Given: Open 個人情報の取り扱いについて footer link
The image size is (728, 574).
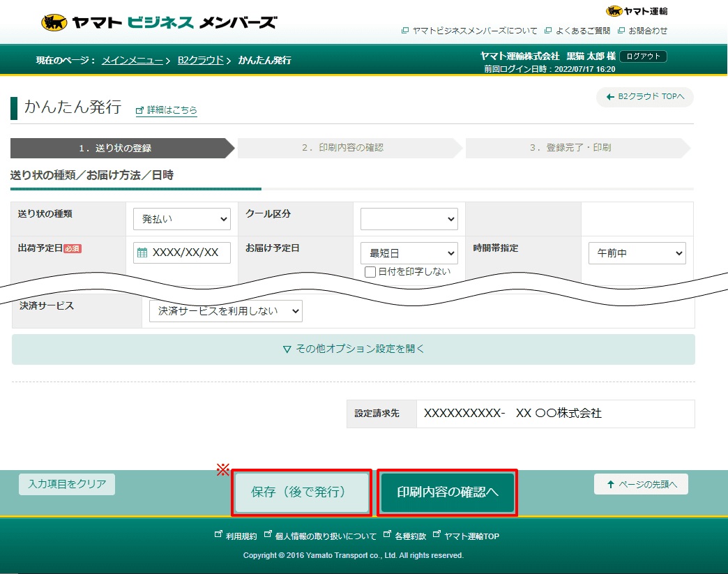Looking at the screenshot, I should pos(326,536).
